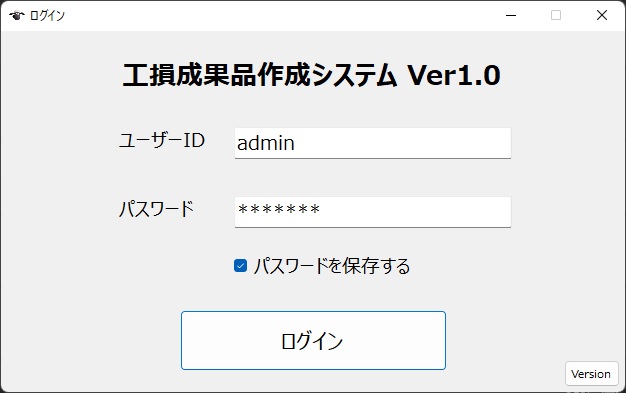This screenshot has height=396, width=626.
Task: Click the パスワード label
Action: [156, 209]
